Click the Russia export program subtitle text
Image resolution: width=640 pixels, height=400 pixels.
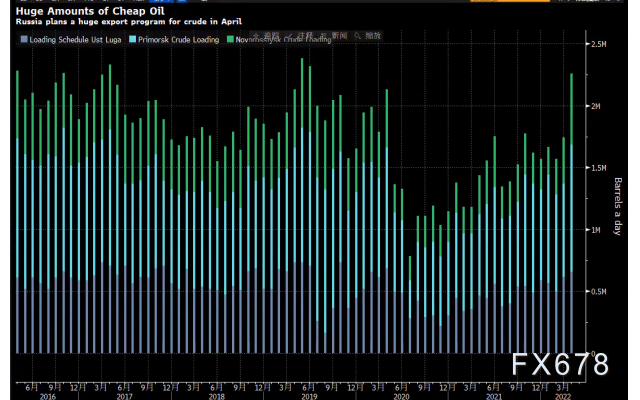[x=129, y=21]
